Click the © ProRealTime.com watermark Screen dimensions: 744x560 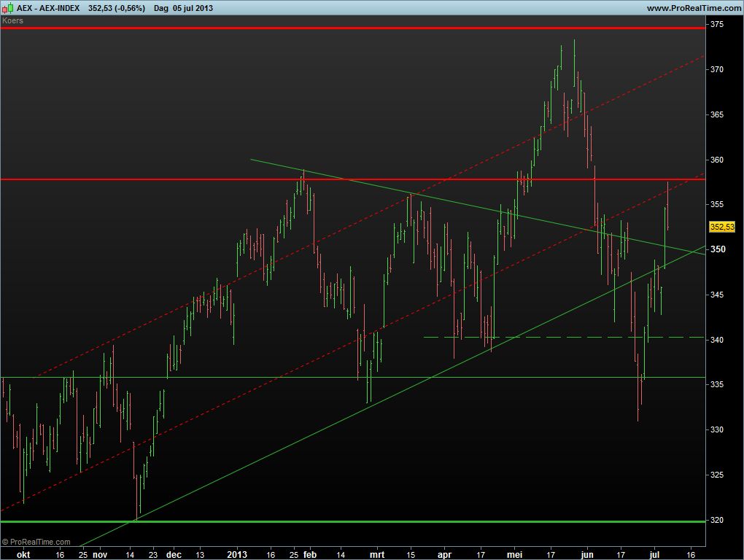click(36, 542)
